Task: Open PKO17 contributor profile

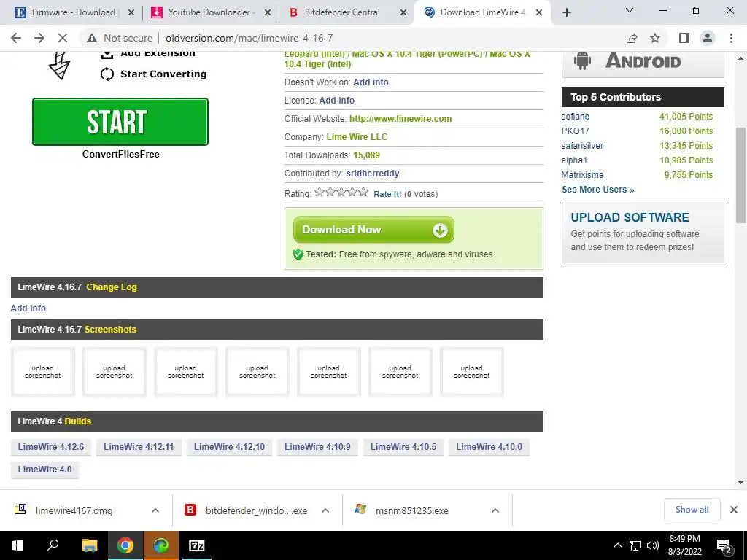Action: click(x=575, y=131)
